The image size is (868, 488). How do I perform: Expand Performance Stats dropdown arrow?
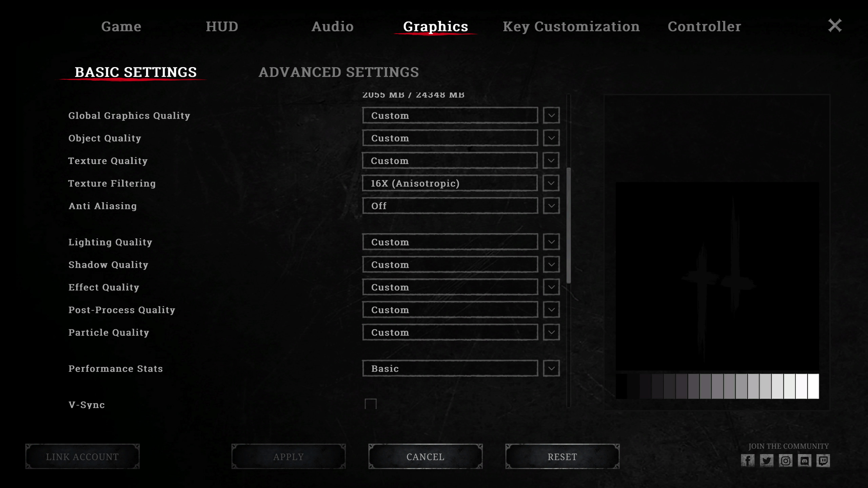click(x=551, y=368)
